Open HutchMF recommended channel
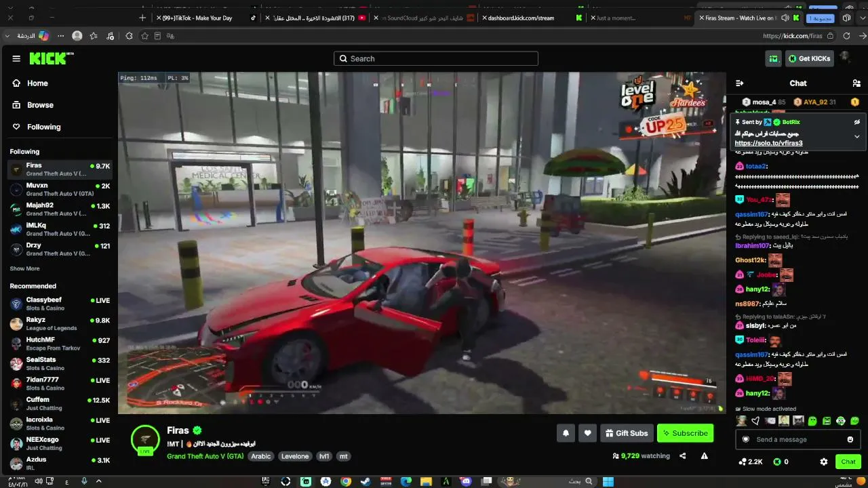 (60, 344)
